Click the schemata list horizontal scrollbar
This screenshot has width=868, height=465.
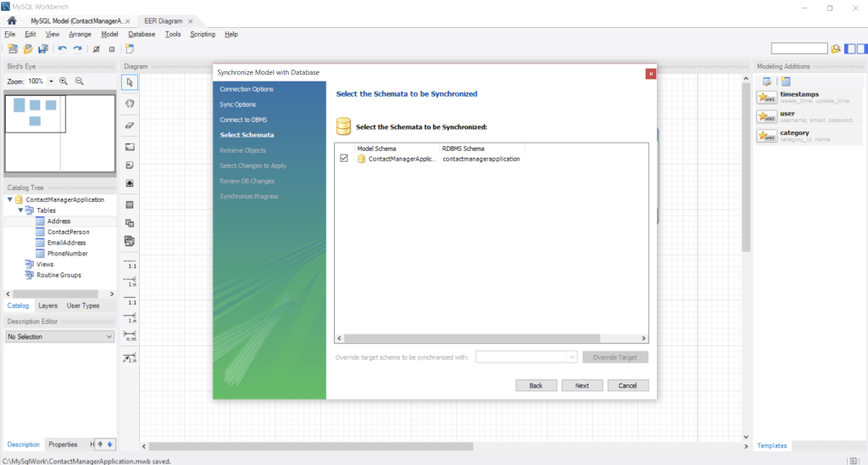(x=471, y=338)
